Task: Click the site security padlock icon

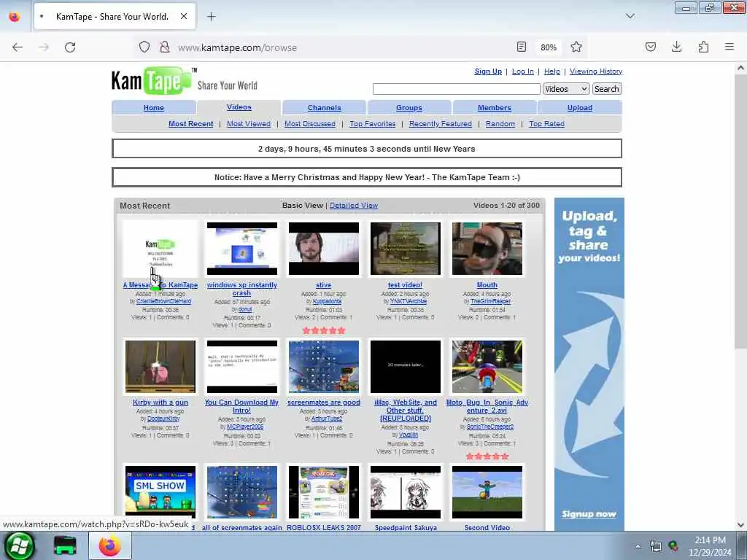Action: (x=165, y=47)
